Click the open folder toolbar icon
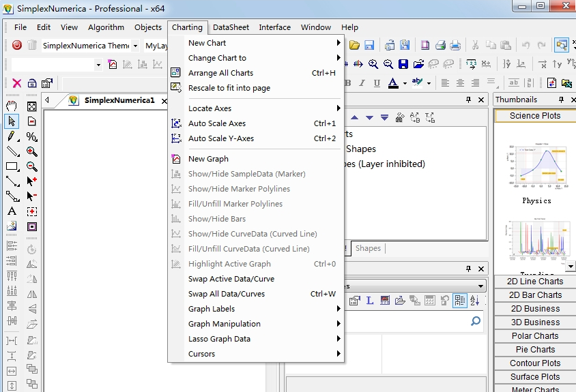576x392 pixels. click(354, 45)
